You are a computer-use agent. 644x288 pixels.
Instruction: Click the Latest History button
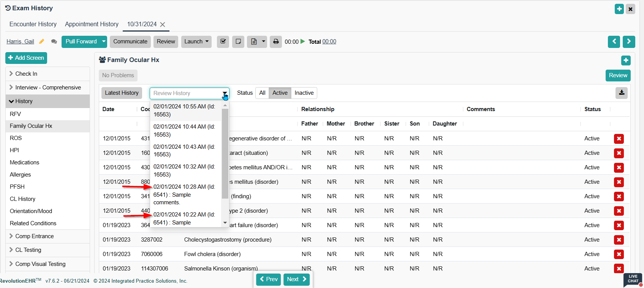[x=122, y=93]
